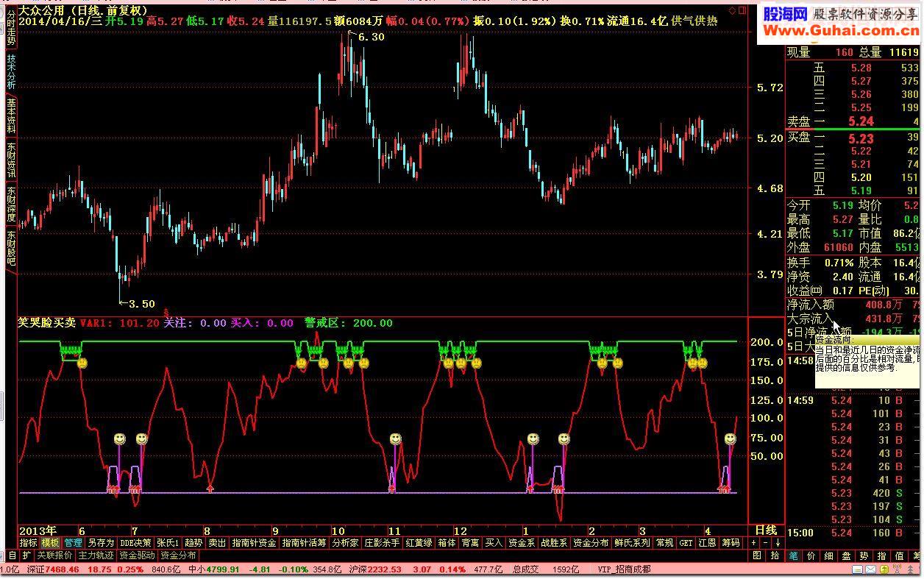Click the 拾 button

point(775,556)
